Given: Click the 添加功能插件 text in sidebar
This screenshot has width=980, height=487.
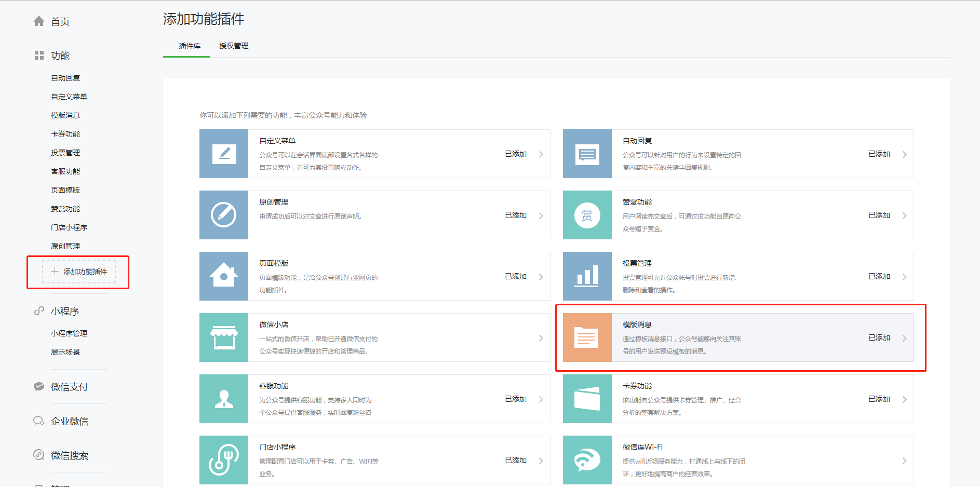Looking at the screenshot, I should coord(85,272).
